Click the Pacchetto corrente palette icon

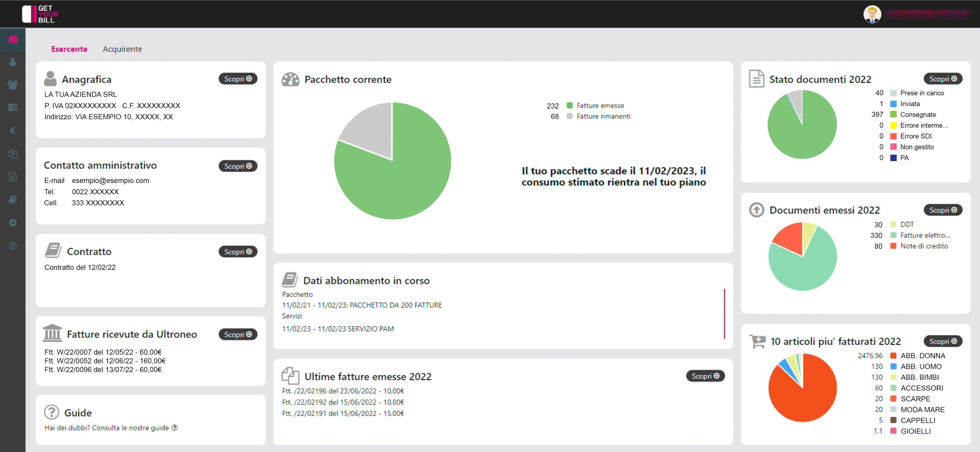coord(290,79)
